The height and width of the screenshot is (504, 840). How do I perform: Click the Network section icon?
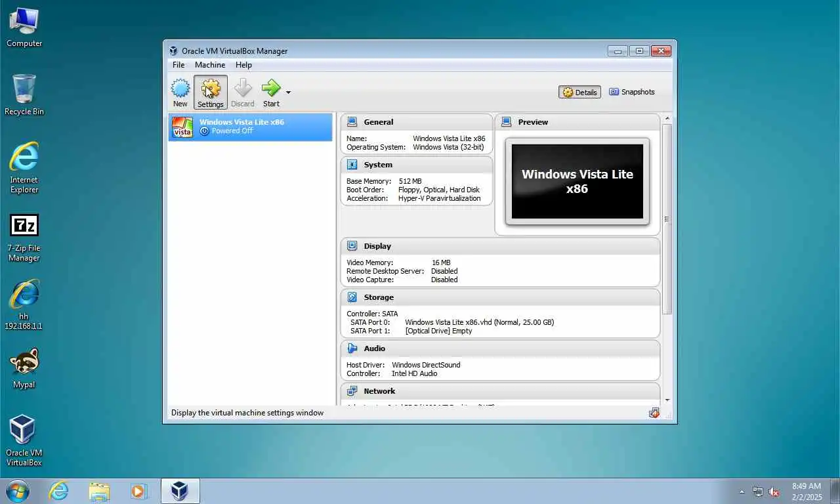click(x=352, y=391)
